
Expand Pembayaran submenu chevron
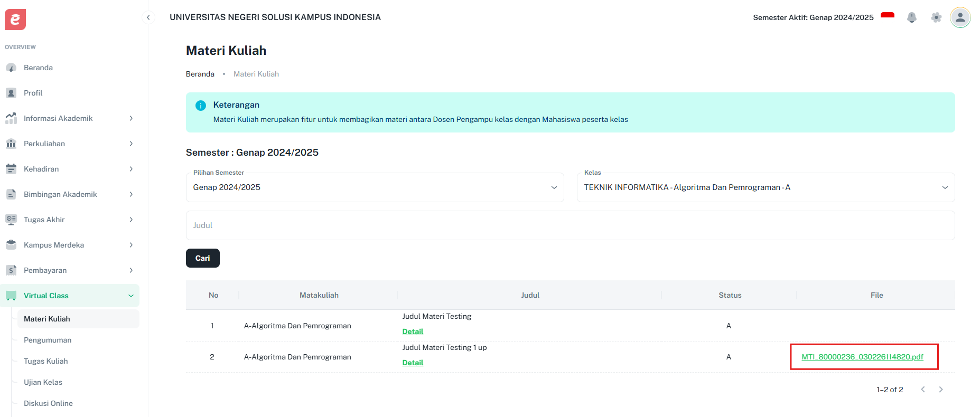[131, 270]
